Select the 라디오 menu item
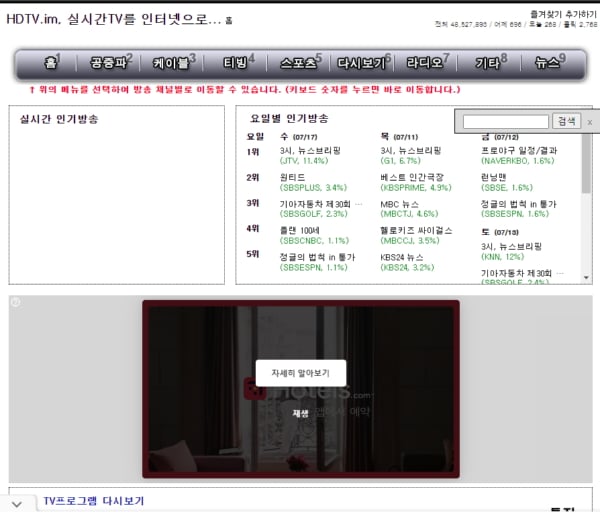Screen dimensions: 600x512 coord(425,63)
